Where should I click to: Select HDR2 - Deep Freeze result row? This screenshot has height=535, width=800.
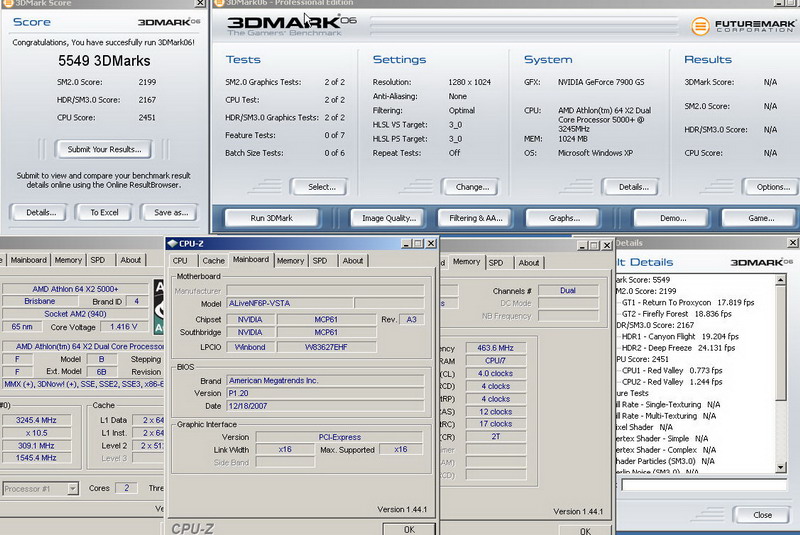[678, 348]
